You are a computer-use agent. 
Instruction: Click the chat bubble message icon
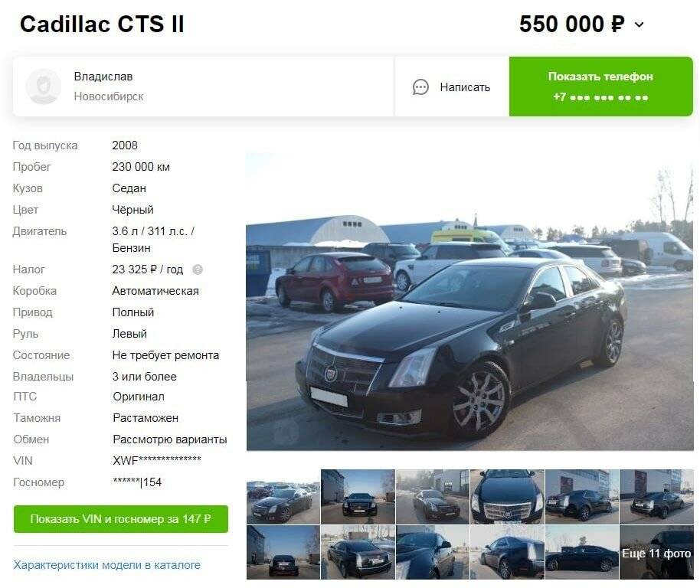[420, 87]
